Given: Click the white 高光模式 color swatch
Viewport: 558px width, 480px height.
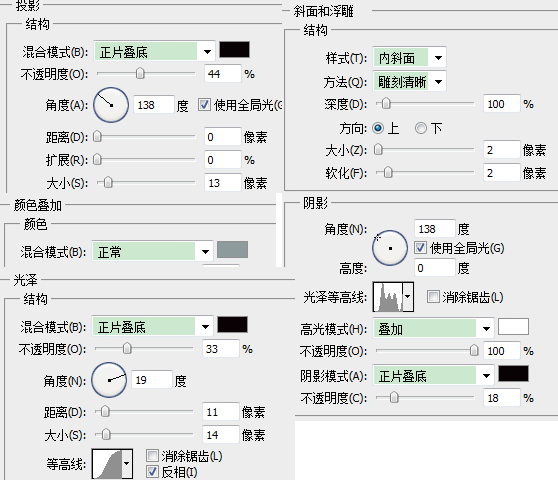Looking at the screenshot, I should pos(513,327).
